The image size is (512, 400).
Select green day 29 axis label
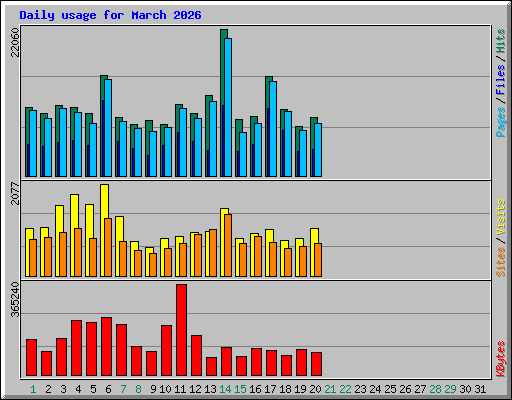pos(450,389)
